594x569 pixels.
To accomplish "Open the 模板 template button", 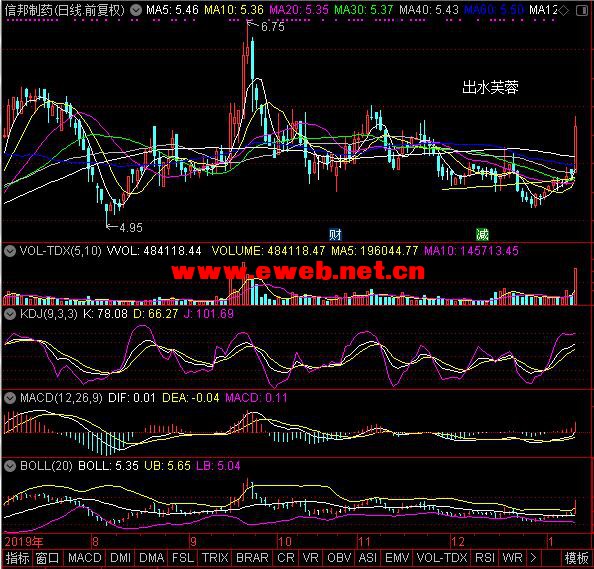I will click(577, 558).
